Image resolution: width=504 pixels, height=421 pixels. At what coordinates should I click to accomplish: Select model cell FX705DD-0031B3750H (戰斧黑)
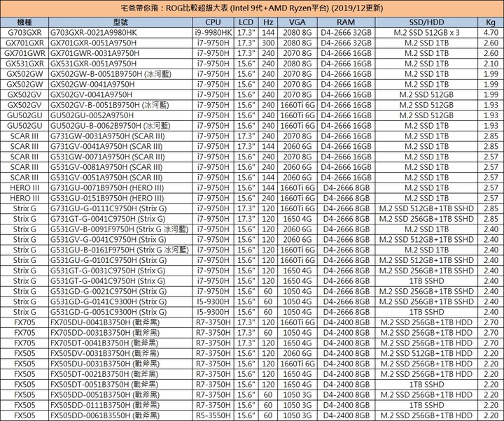(120, 333)
